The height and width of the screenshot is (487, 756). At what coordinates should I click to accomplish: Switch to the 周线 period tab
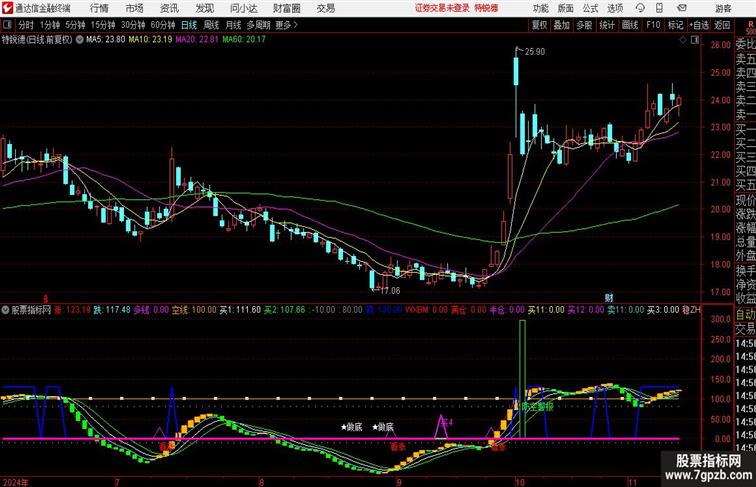(x=211, y=25)
